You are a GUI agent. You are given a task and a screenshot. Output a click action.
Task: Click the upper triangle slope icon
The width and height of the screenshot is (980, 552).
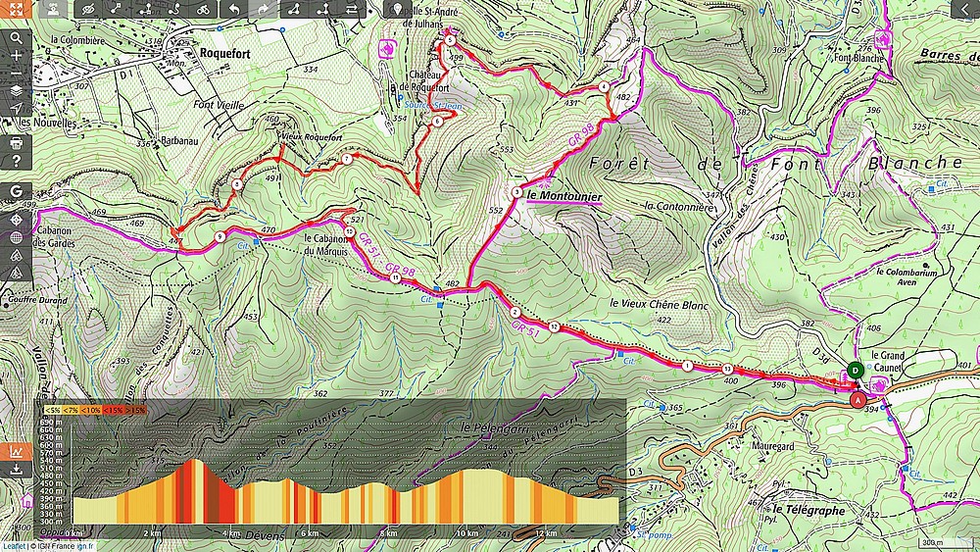(17, 255)
